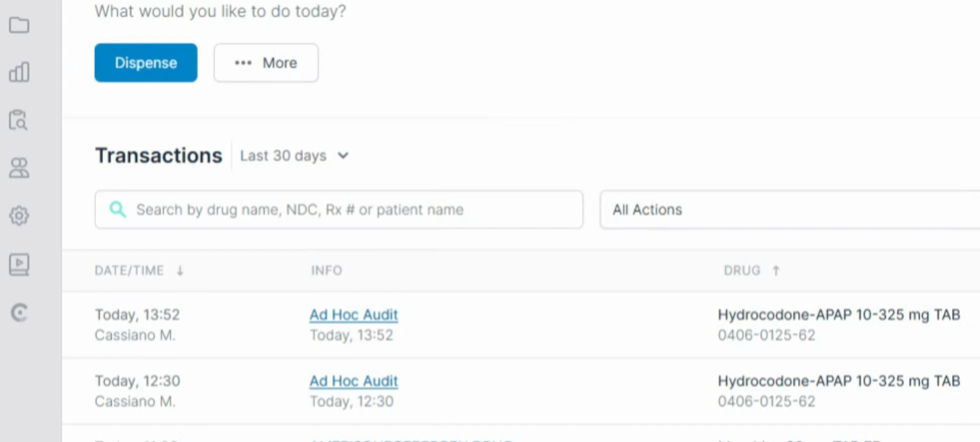The height and width of the screenshot is (442, 980).
Task: Open the Ad Hoc Audit link from 12:30
Action: (x=354, y=381)
